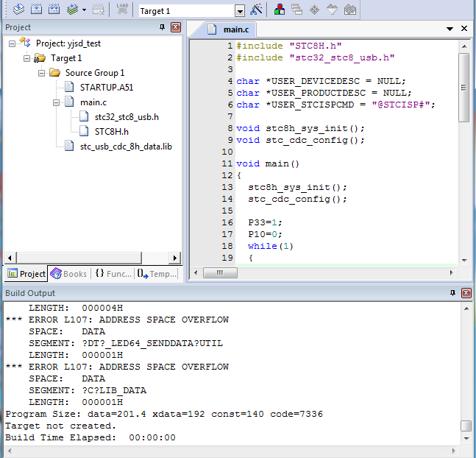Screen dimensions: 476x458
Task: Open the Target 1 selection dropdown
Action: [x=240, y=11]
